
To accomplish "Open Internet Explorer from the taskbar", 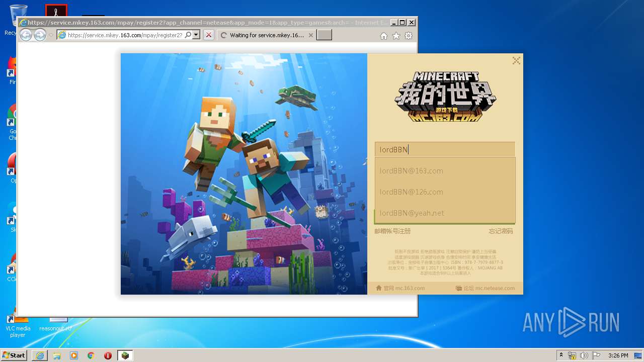I will point(40,355).
